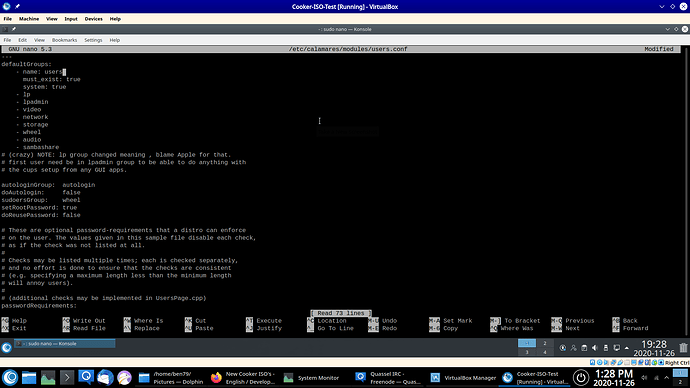
Task: Place cursor on '- sambashare' line
Action: [x=37, y=147]
